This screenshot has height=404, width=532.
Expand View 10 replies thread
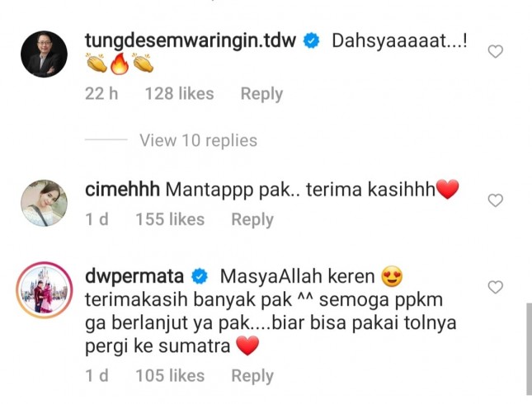198,140
